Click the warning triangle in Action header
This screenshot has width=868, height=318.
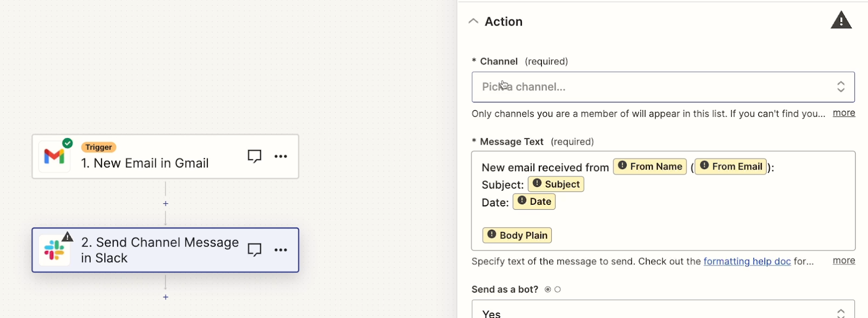coord(841,21)
